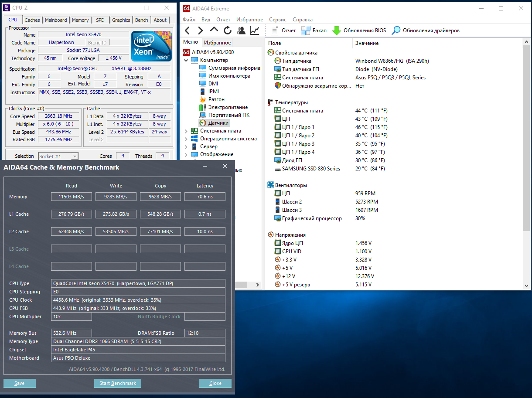The width and height of the screenshot is (532, 398).
Task: Select the DMI tree item
Action: (208, 84)
